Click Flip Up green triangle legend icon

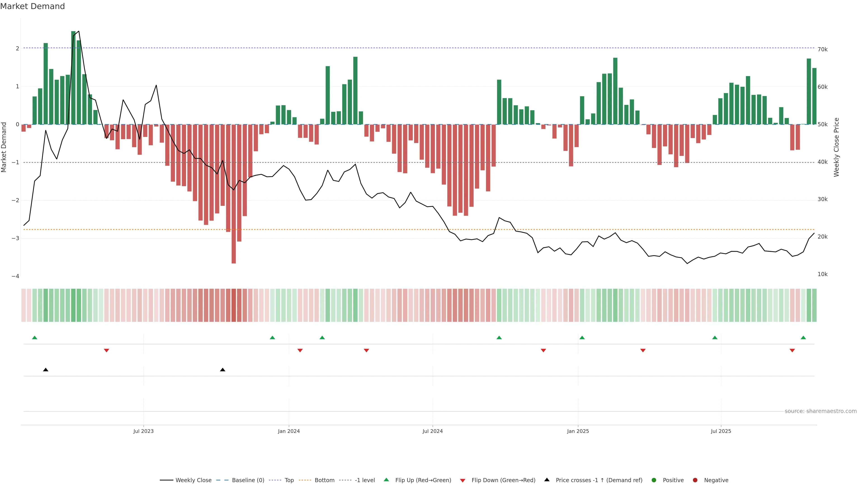387,480
